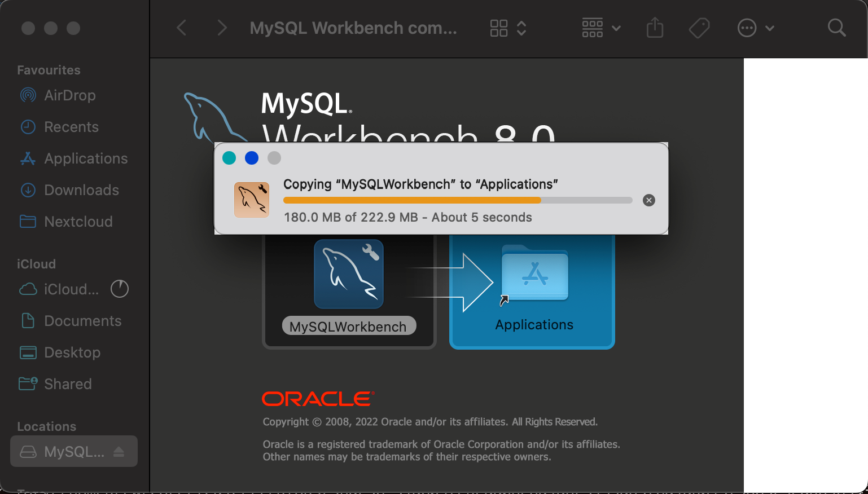
Task: Expand the group-by options dropdown
Action: (x=601, y=28)
